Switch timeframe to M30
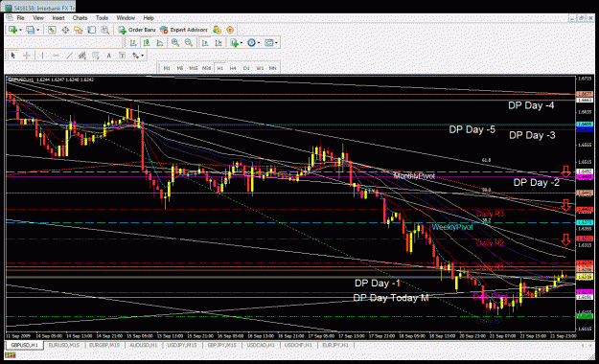The height and width of the screenshot is (364, 599). click(207, 68)
